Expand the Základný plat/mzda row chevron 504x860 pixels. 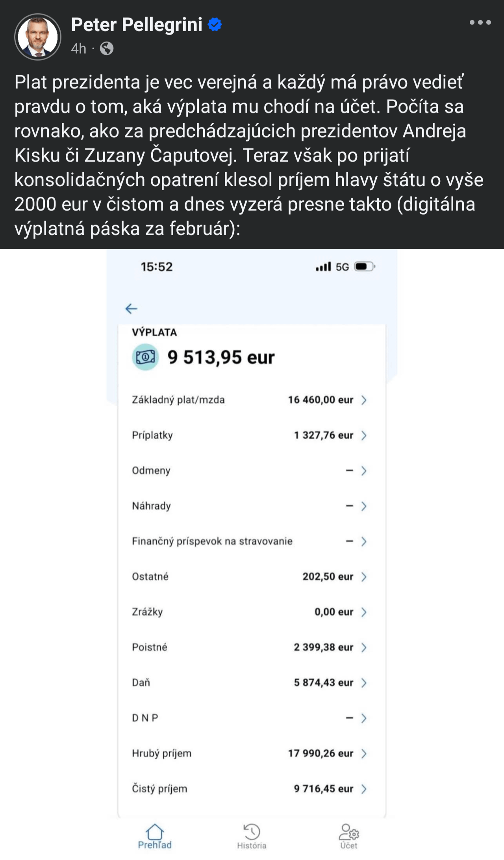364,400
